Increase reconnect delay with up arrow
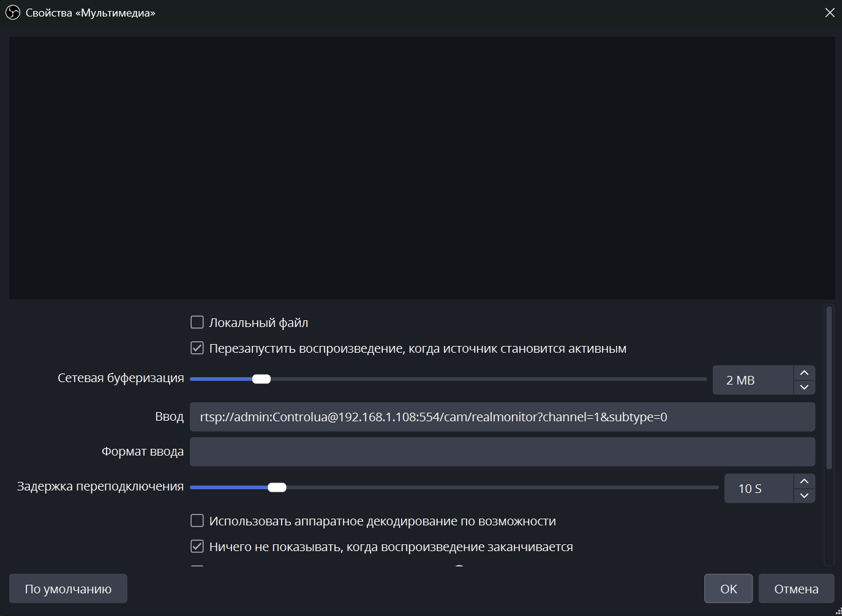Screen dimensions: 842x616 pos(805,481)
